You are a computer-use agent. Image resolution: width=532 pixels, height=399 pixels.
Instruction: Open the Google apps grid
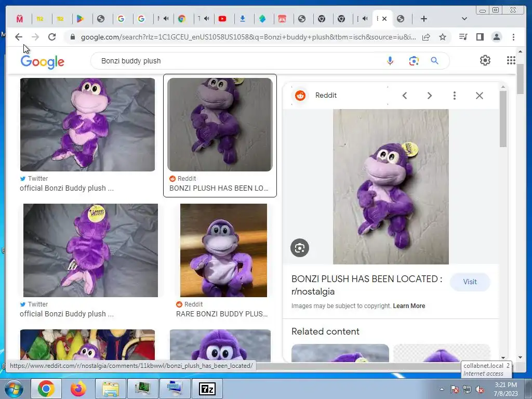pos(511,60)
